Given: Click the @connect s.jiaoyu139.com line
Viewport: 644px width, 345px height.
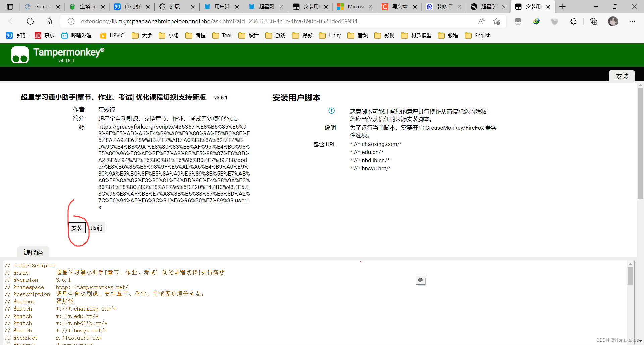Looking at the screenshot, I should tap(53, 338).
